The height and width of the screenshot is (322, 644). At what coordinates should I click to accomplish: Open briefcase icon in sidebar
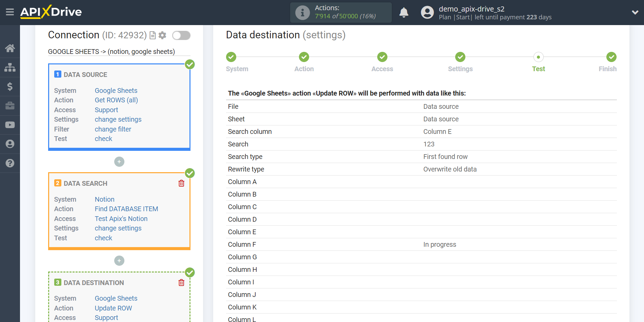tap(10, 106)
